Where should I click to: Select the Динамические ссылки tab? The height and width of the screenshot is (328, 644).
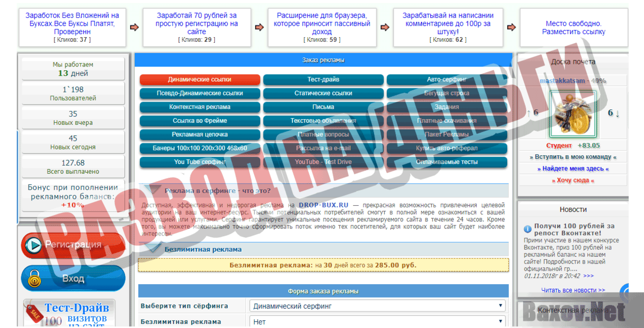tap(200, 80)
